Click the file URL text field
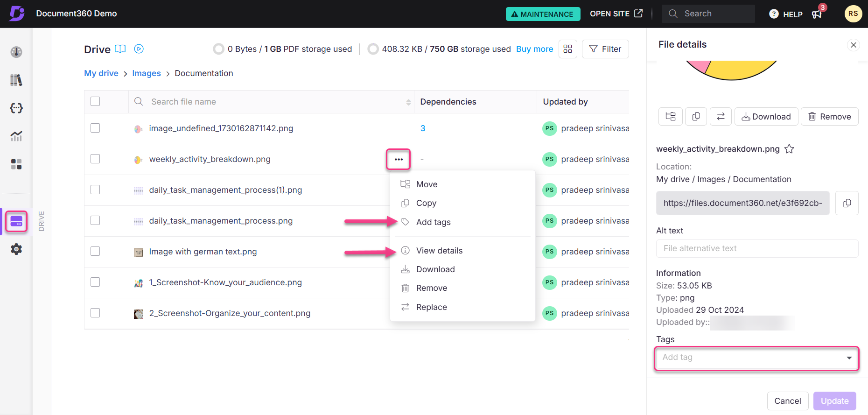This screenshot has width=868, height=415. [x=743, y=203]
